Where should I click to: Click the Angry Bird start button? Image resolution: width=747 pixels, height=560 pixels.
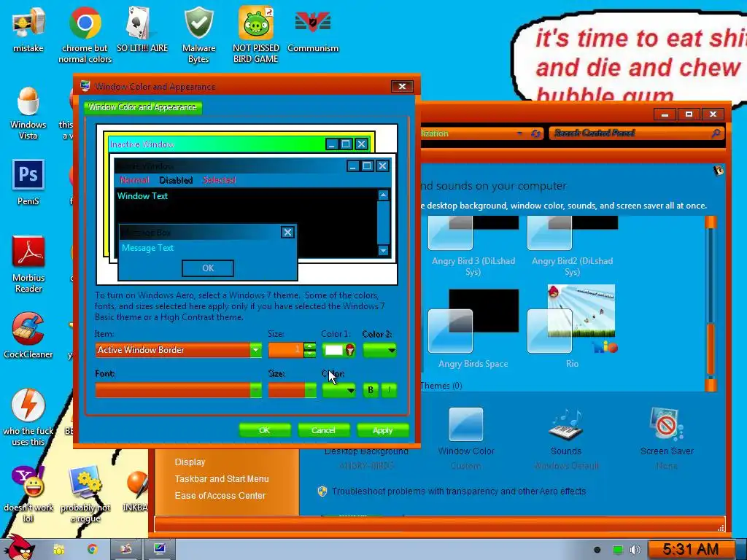click(20, 548)
